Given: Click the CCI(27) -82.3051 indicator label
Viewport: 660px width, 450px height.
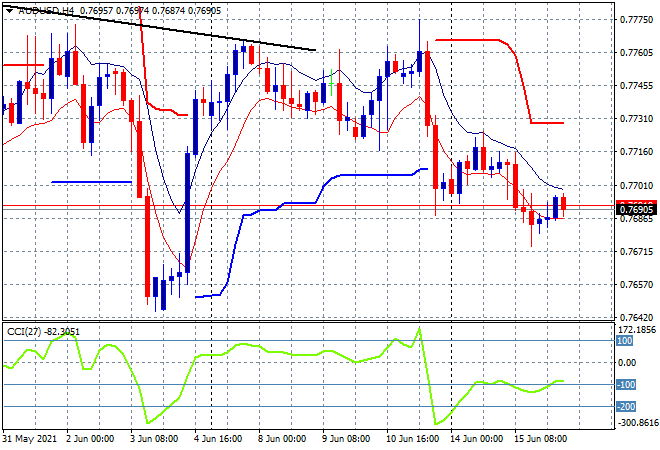Looking at the screenshot, I should click(x=43, y=332).
